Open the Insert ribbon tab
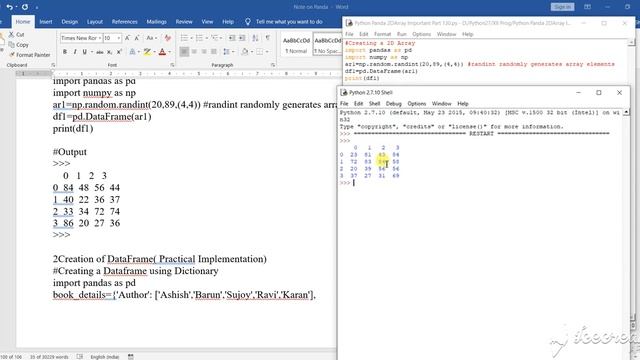This screenshot has height=360, width=640. 46,22
